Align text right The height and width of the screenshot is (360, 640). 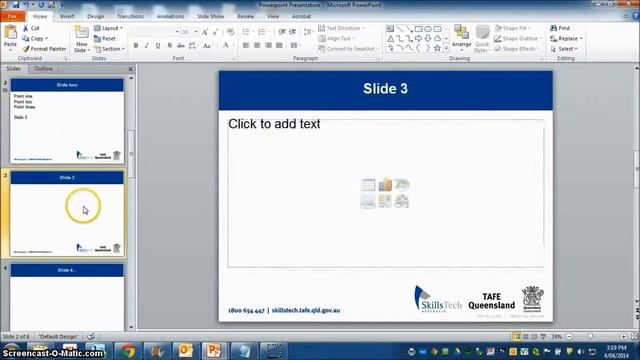[268, 45]
